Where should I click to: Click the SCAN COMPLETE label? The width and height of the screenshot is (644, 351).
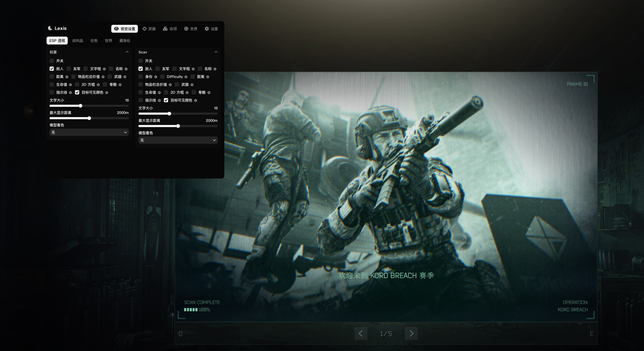click(x=202, y=302)
